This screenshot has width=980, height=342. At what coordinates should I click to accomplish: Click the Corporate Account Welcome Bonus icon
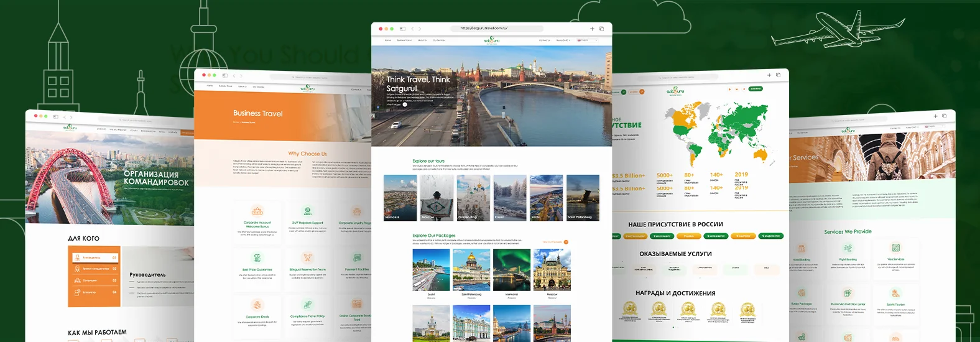tap(257, 211)
